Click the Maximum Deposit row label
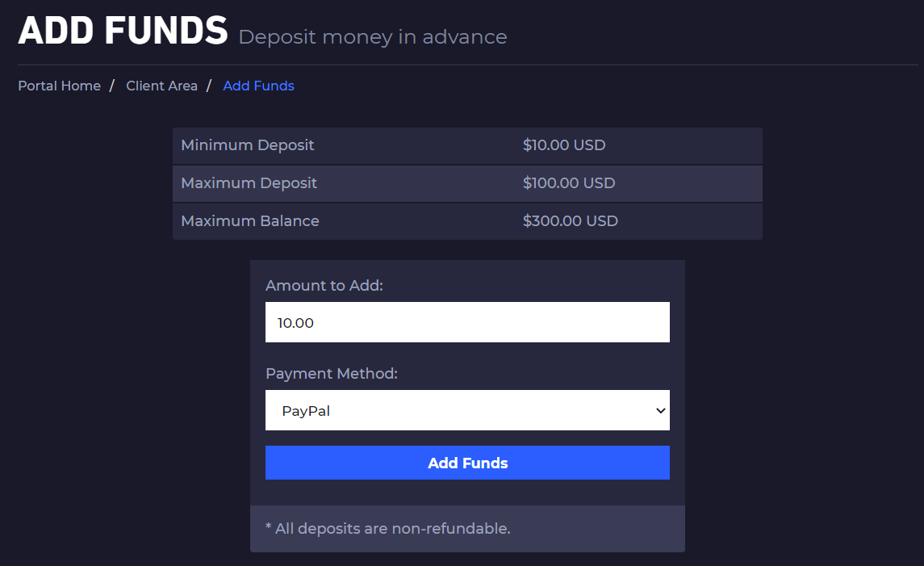Screen dimensions: 924x566 point(249,183)
